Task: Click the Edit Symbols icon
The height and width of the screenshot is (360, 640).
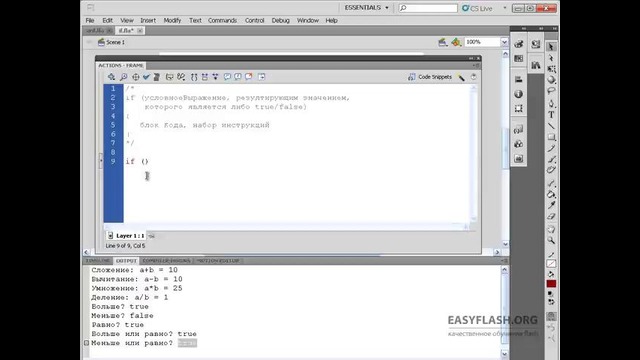Action: click(456, 42)
